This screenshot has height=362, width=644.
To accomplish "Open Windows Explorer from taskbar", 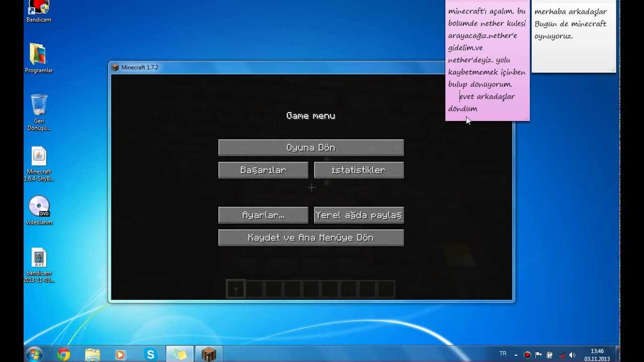I will 92,354.
